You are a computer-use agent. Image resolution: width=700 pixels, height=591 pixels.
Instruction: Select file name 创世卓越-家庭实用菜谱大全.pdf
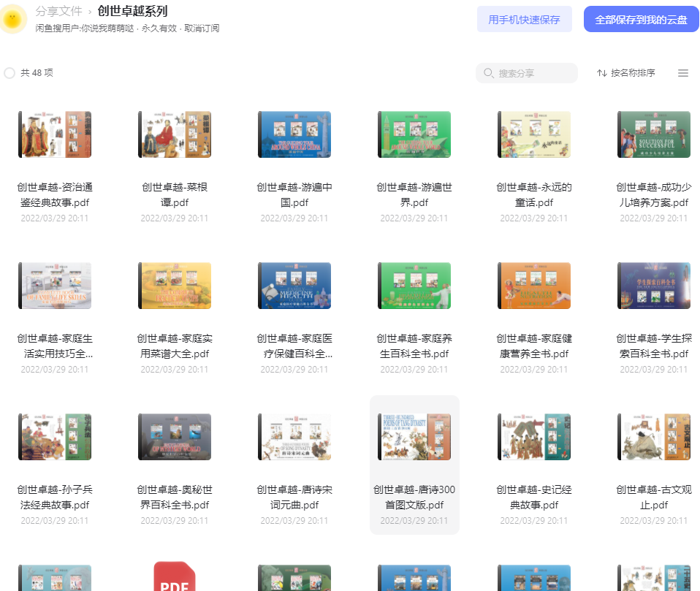click(175, 346)
